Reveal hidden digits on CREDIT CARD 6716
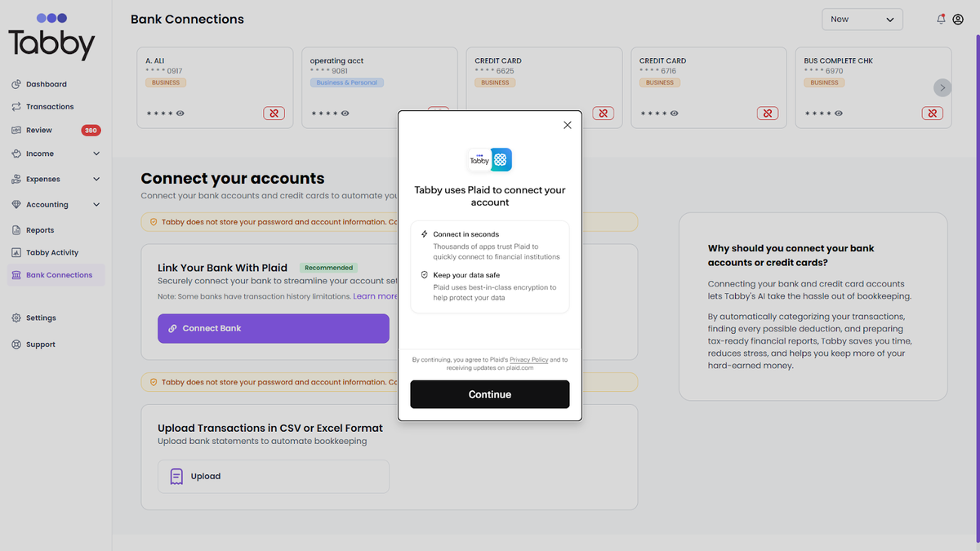Viewport: 980px width, 551px height. [x=674, y=113]
